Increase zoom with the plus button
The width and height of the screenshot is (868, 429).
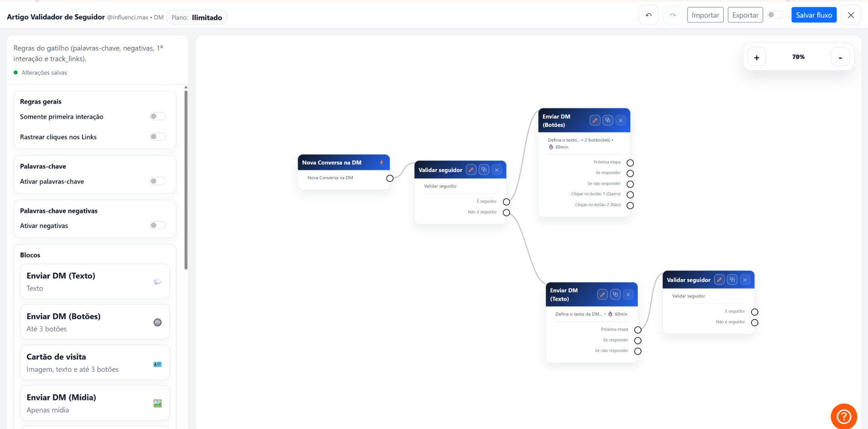[x=757, y=57]
